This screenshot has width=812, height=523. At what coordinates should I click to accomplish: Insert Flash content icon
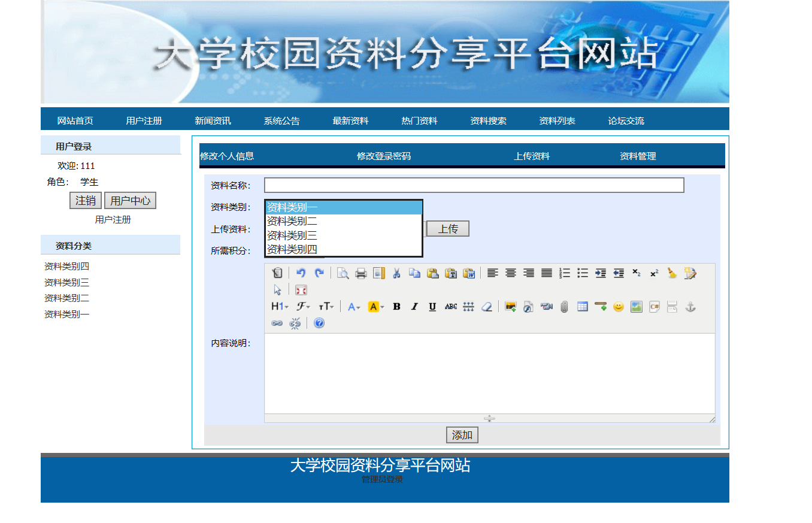click(x=528, y=307)
